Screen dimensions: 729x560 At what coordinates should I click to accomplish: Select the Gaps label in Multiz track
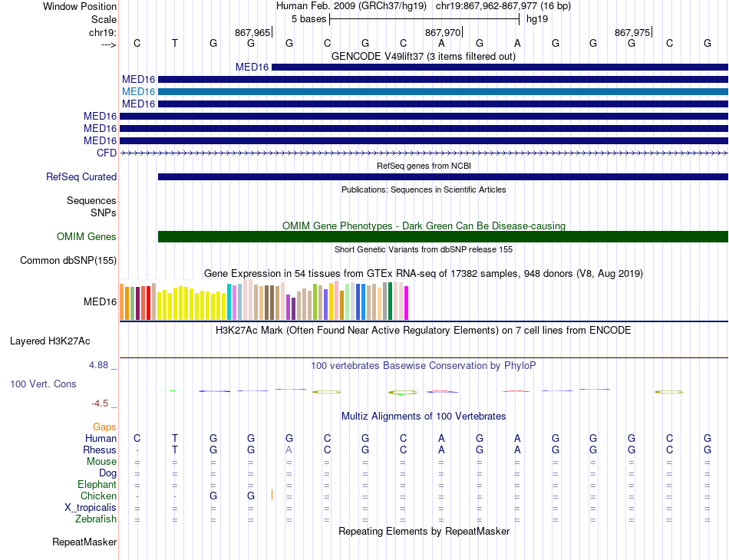point(104,427)
